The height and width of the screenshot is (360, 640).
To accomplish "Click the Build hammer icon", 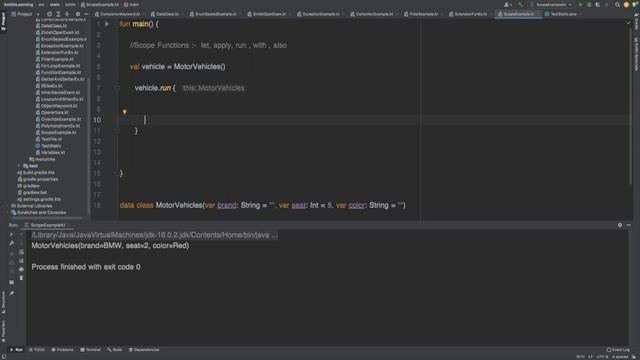I will pyautogui.click(x=520, y=4).
